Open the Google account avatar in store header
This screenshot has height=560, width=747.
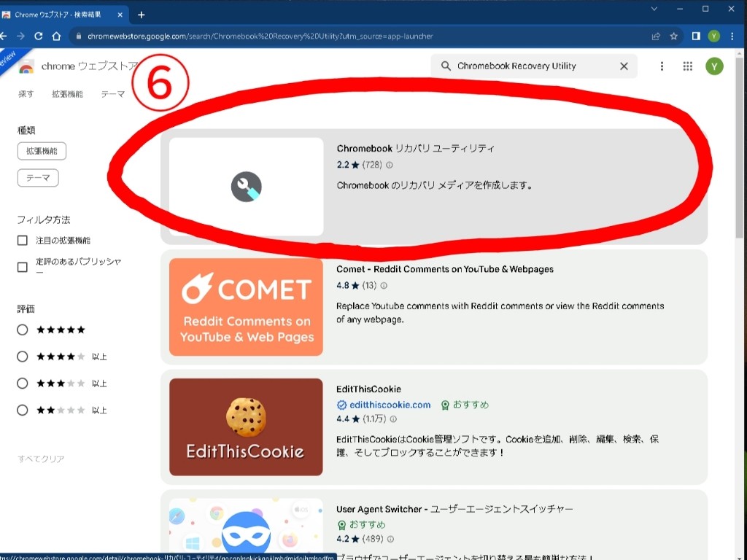tap(714, 66)
